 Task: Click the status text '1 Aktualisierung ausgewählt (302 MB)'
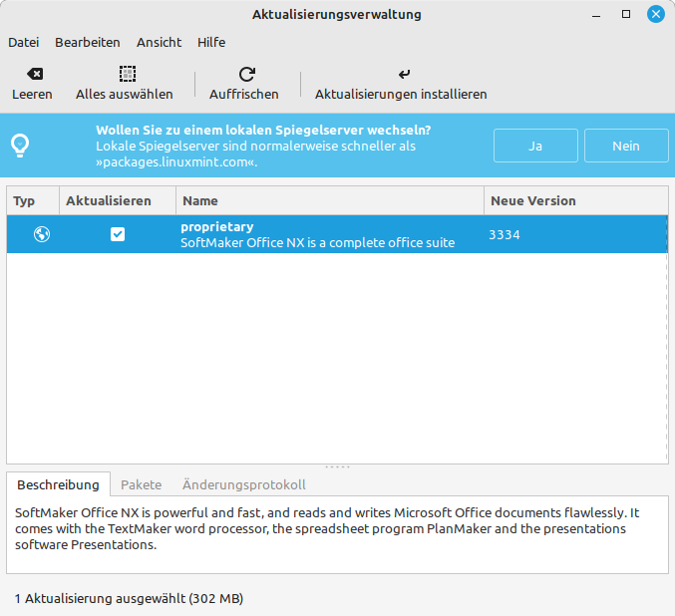(x=130, y=599)
